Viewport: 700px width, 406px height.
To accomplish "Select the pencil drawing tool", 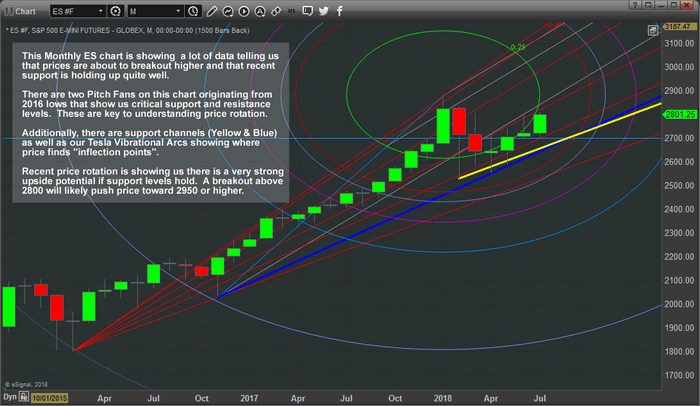I will pyautogui.click(x=212, y=11).
